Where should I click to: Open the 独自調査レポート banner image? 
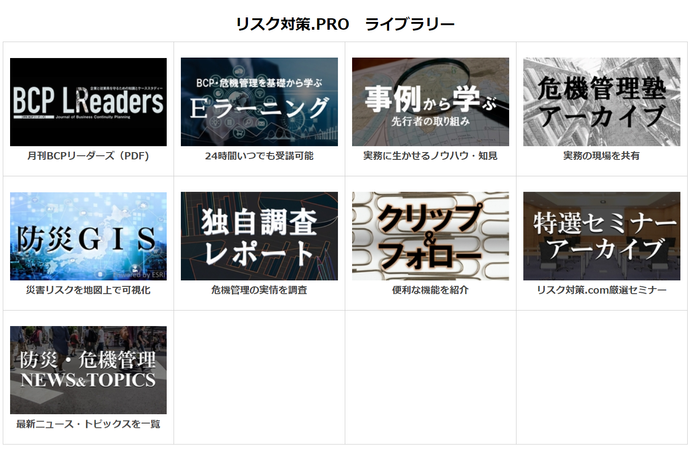point(259,236)
